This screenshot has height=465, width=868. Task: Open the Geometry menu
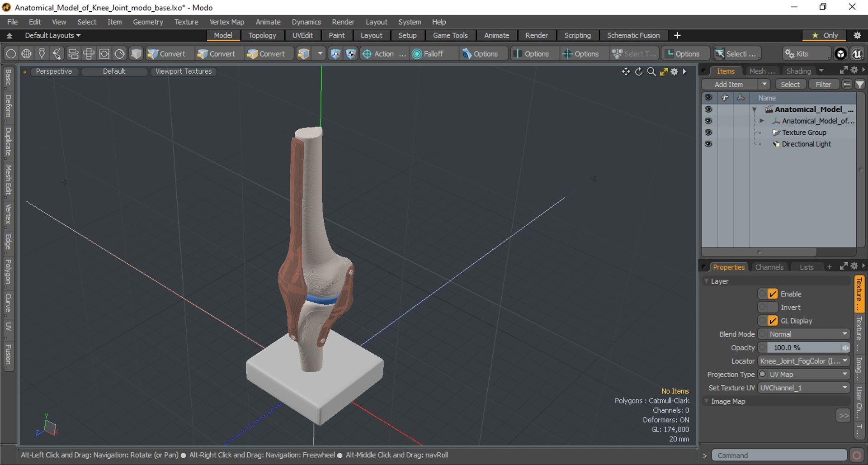tap(148, 22)
